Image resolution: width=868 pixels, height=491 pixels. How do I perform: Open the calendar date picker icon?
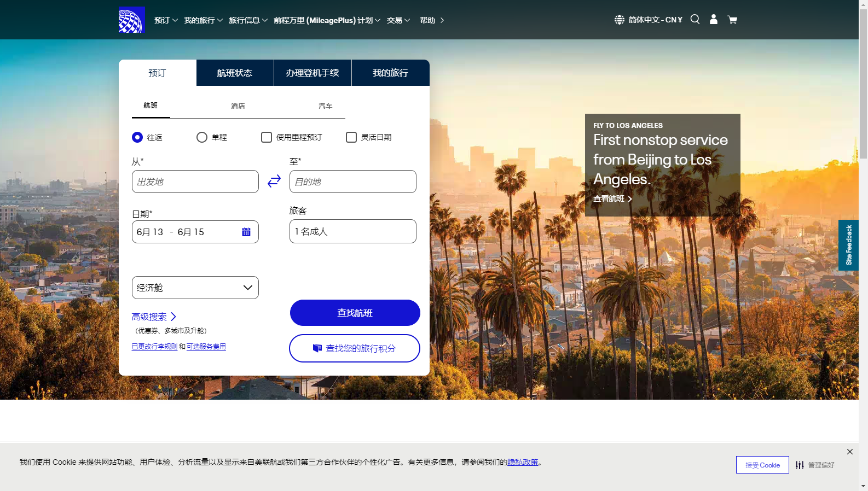coord(246,232)
